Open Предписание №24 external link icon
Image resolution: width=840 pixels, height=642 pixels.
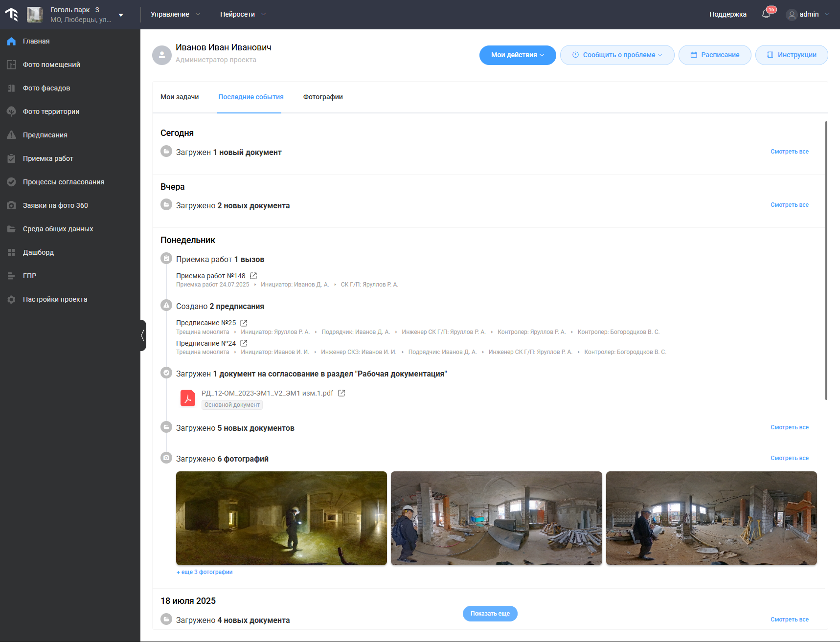pyautogui.click(x=244, y=343)
